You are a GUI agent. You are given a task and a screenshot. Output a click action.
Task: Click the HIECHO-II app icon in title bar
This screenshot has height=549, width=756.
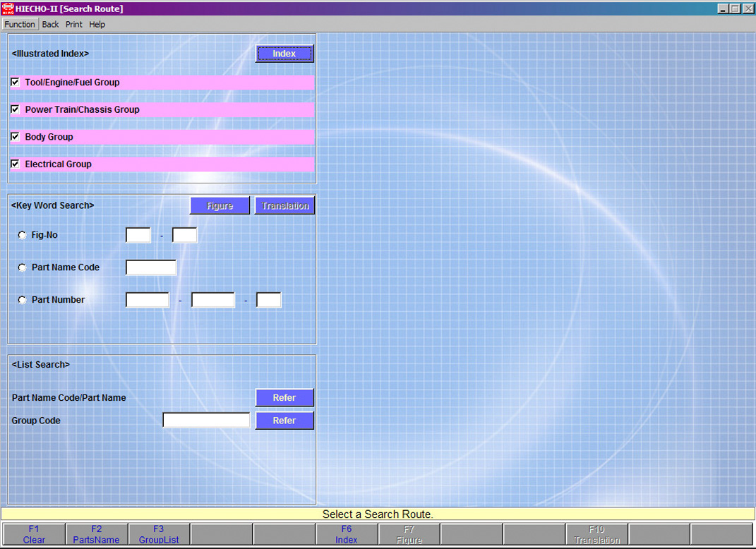[8, 8]
